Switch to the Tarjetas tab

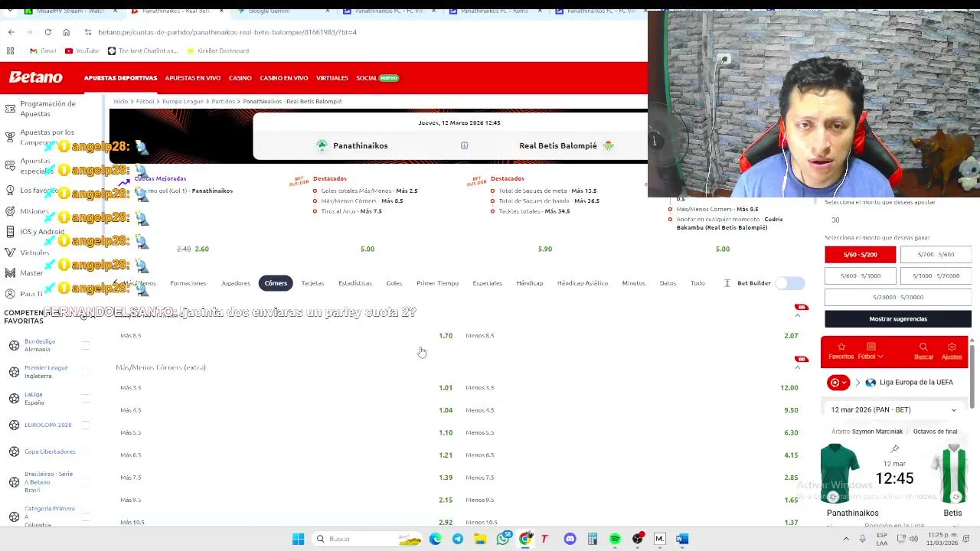pos(312,283)
